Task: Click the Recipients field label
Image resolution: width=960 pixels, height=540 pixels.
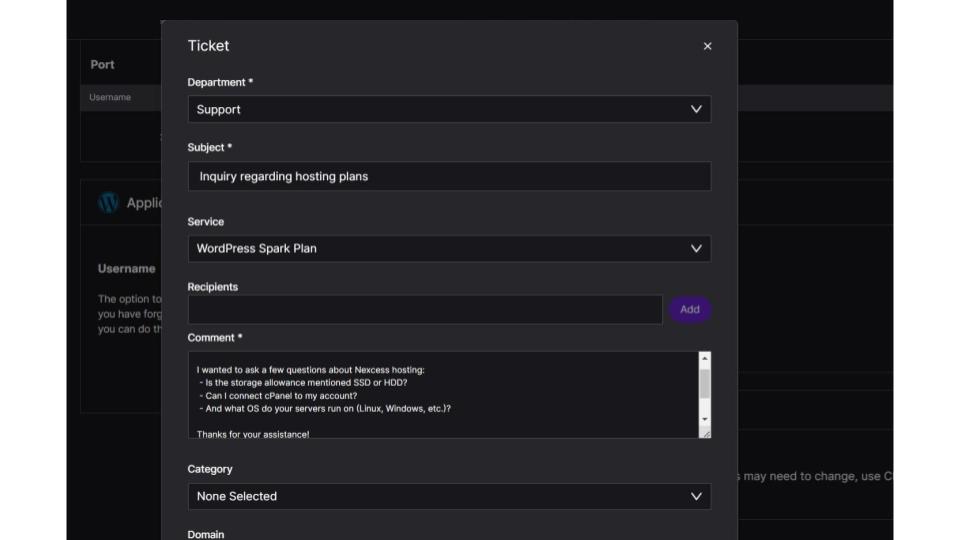Action: pyautogui.click(x=213, y=287)
